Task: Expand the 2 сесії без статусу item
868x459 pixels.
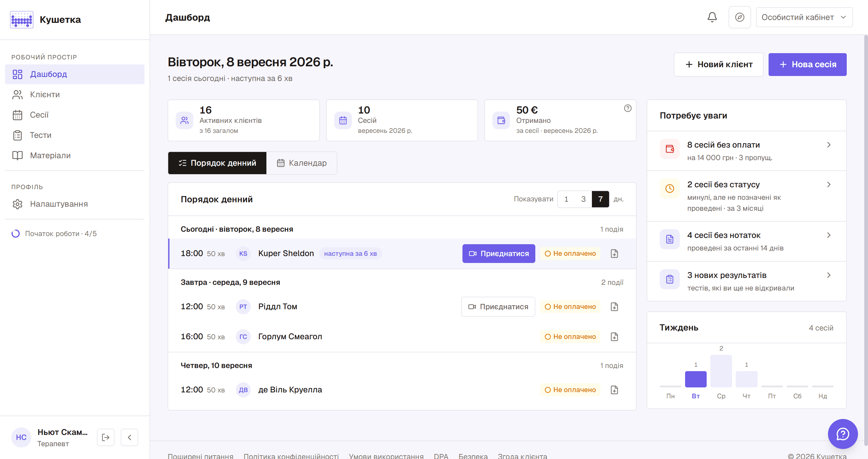Action: (x=746, y=196)
